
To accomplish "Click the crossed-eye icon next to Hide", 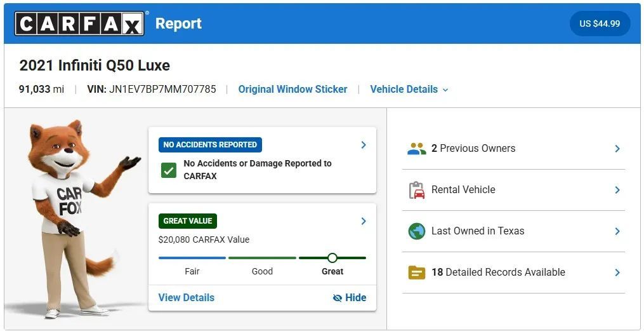I will (x=337, y=298).
